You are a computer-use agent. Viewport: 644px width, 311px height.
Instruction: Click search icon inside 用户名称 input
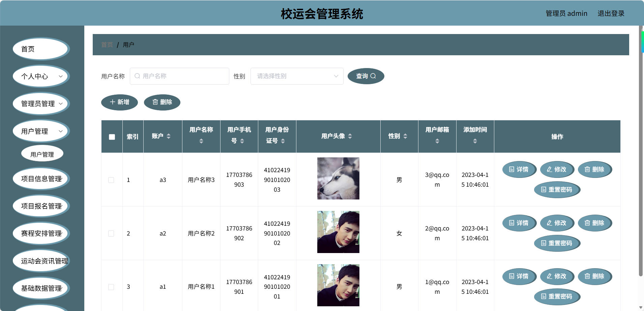pyautogui.click(x=137, y=76)
